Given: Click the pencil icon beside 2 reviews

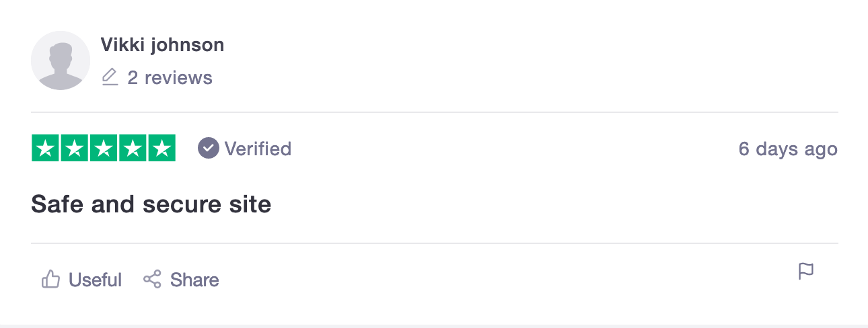Looking at the screenshot, I should pyautogui.click(x=110, y=77).
